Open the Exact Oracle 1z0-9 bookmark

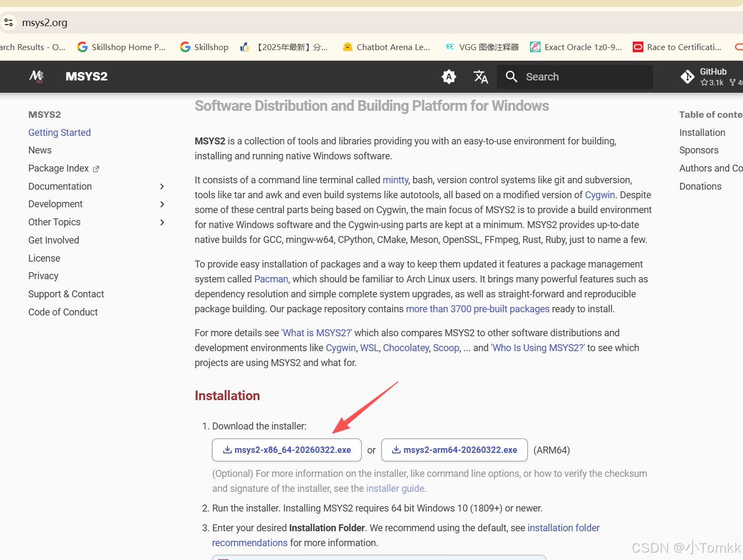pos(576,47)
